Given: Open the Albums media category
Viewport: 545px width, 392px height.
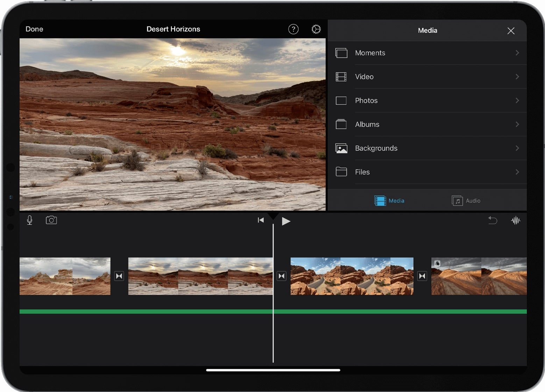Looking at the screenshot, I should 427,124.
